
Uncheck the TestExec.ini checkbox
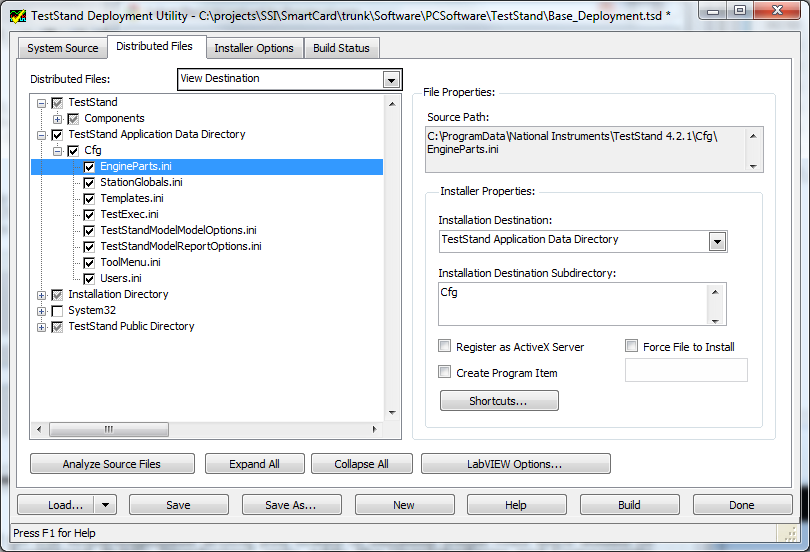(89, 215)
